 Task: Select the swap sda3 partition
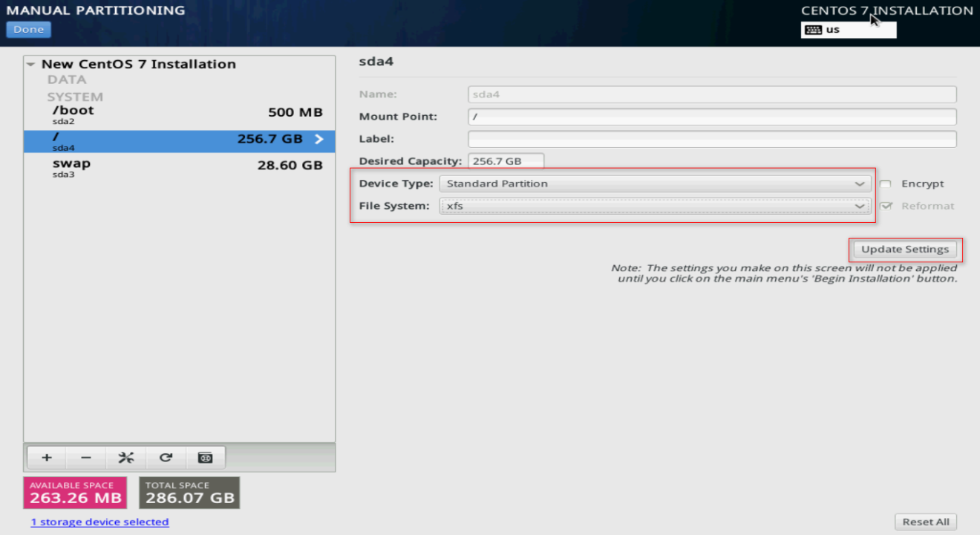tap(180, 167)
